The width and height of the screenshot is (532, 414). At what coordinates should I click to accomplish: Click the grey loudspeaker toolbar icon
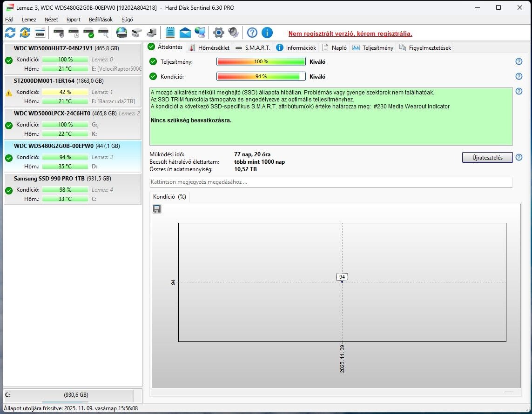(x=234, y=33)
